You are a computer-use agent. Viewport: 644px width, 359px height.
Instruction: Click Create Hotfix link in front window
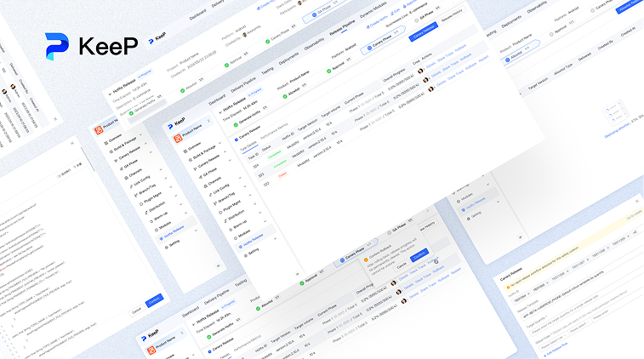pos(377,23)
